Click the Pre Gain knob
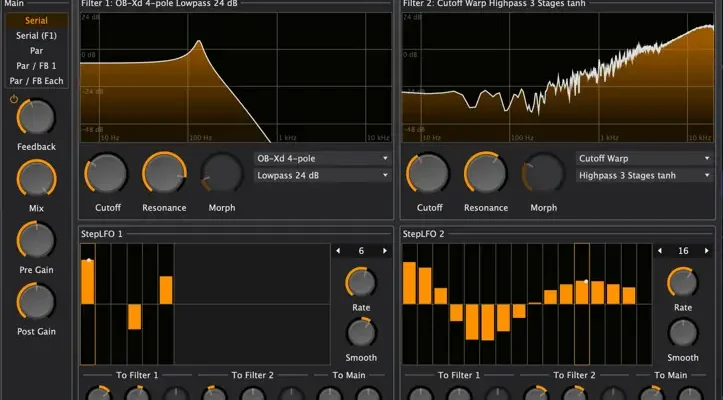The image size is (723, 400). [36, 241]
